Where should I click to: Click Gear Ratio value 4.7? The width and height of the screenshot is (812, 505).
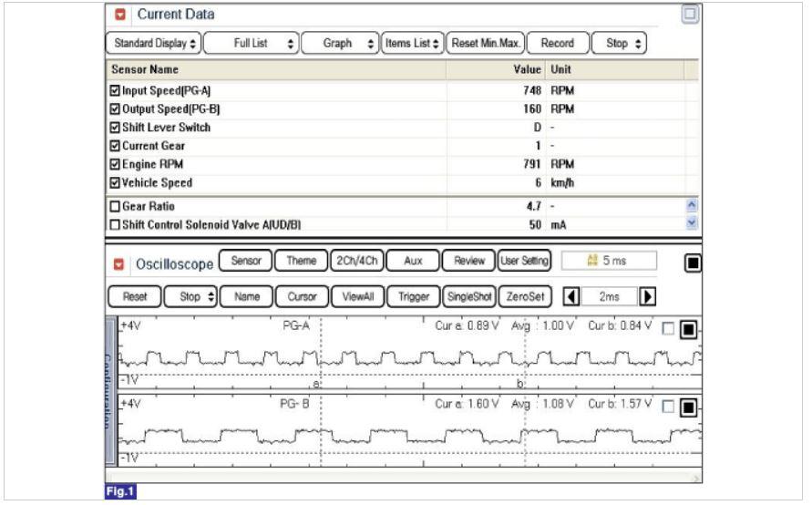pos(533,207)
